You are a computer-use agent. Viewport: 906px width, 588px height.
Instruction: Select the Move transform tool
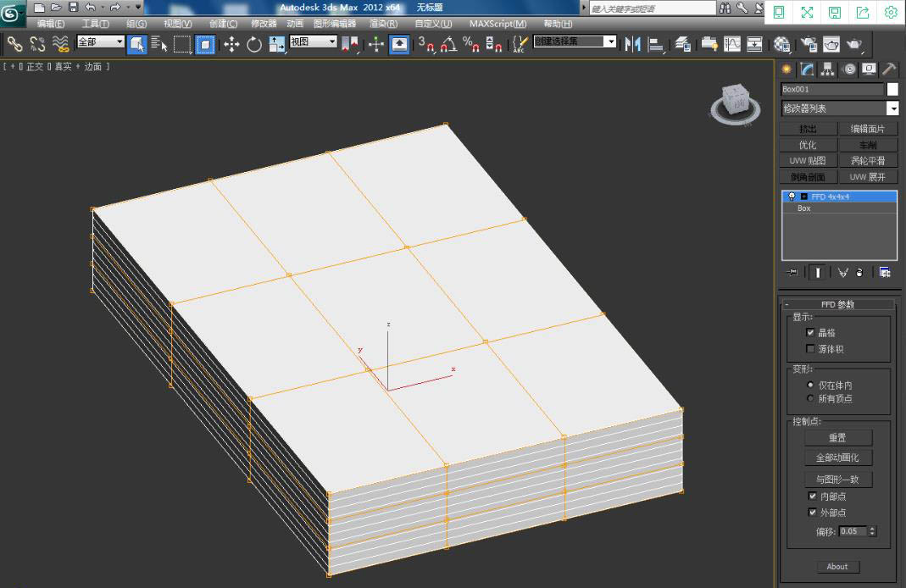(231, 44)
